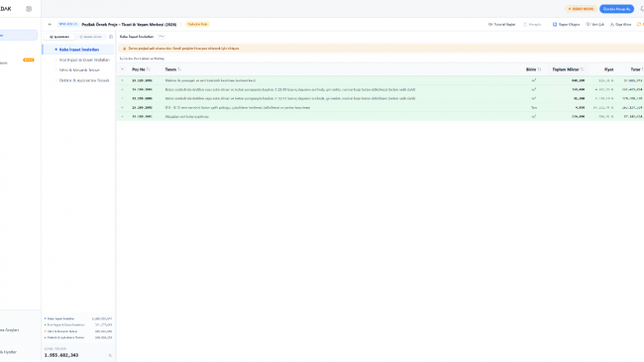Click the back arrow beside project title

(x=50, y=24)
